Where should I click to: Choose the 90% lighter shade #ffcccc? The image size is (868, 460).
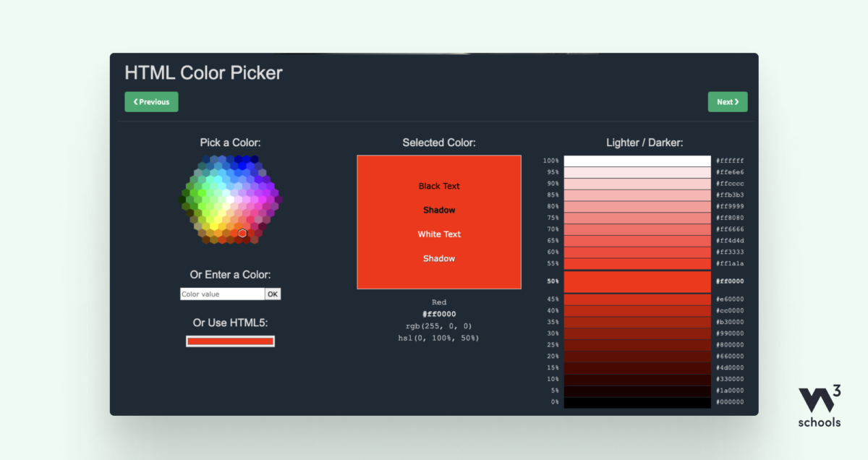click(637, 184)
